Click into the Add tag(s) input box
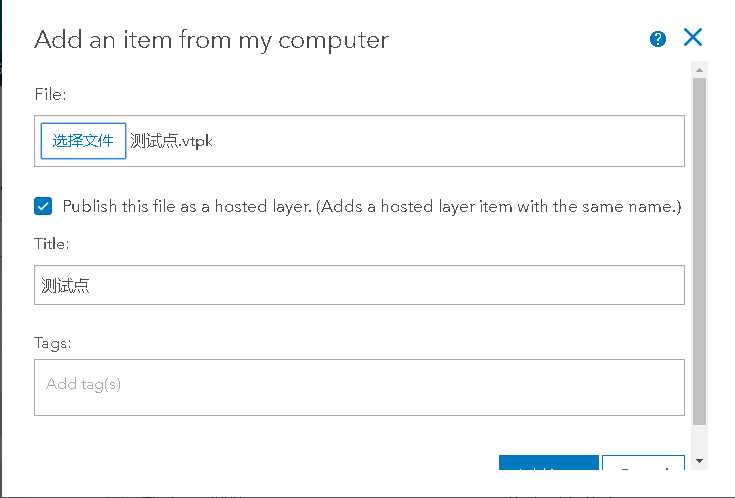The width and height of the screenshot is (735, 498). 359,384
